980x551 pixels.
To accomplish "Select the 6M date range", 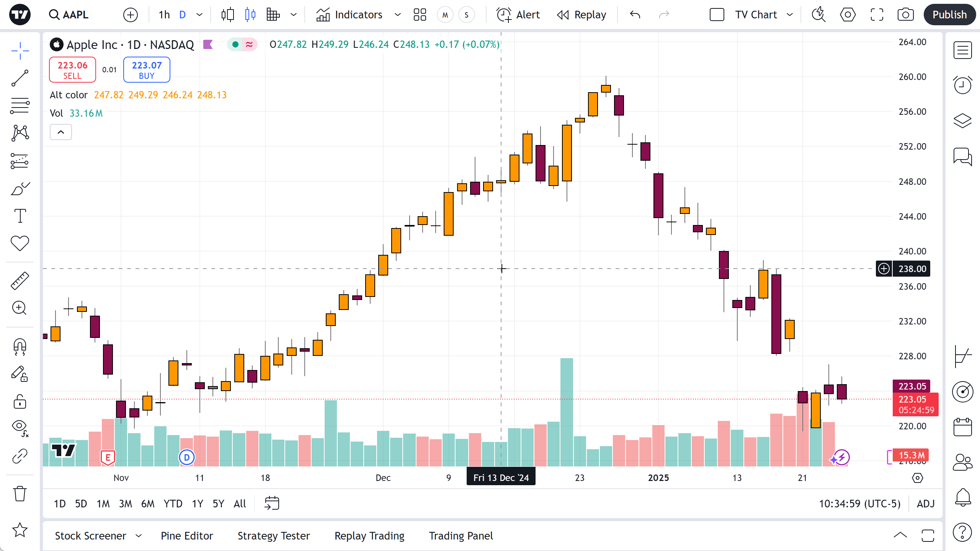I will (148, 504).
